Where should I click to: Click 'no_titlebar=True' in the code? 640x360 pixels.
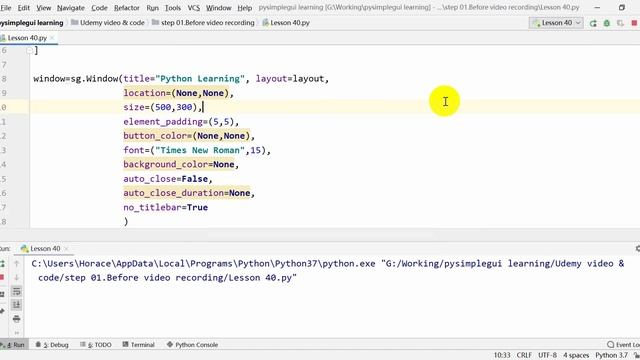pos(166,207)
